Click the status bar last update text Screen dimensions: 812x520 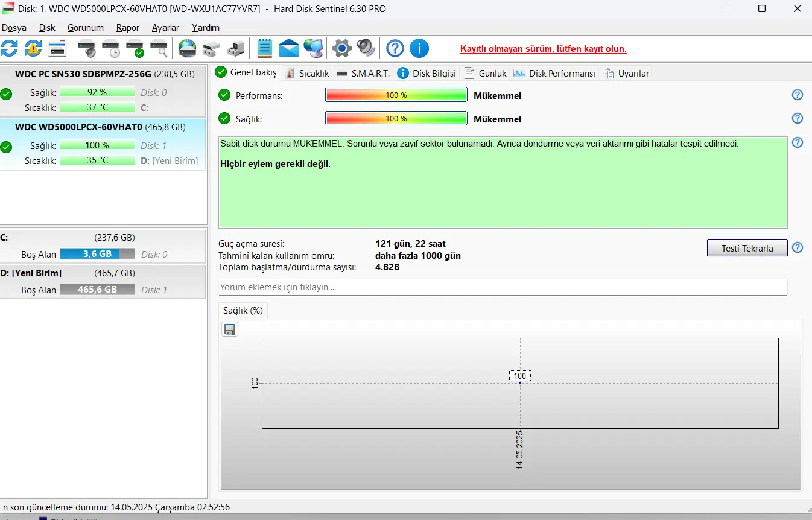[115, 507]
